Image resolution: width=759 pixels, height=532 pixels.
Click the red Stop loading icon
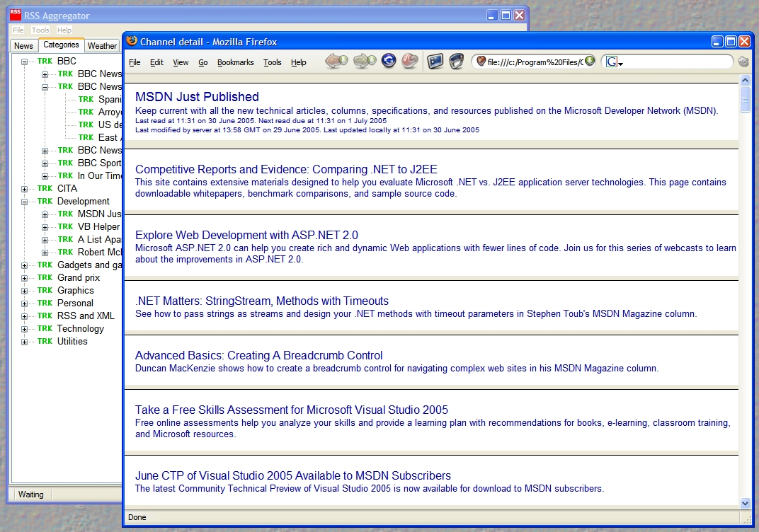410,61
